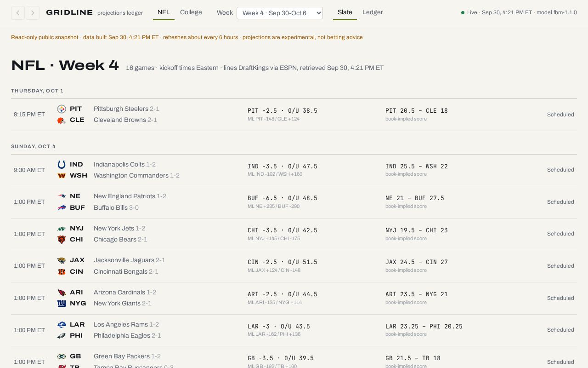Screen dimensions: 588x368
Task: Click the Cincinnati Bengals team name
Action: click(x=120, y=272)
